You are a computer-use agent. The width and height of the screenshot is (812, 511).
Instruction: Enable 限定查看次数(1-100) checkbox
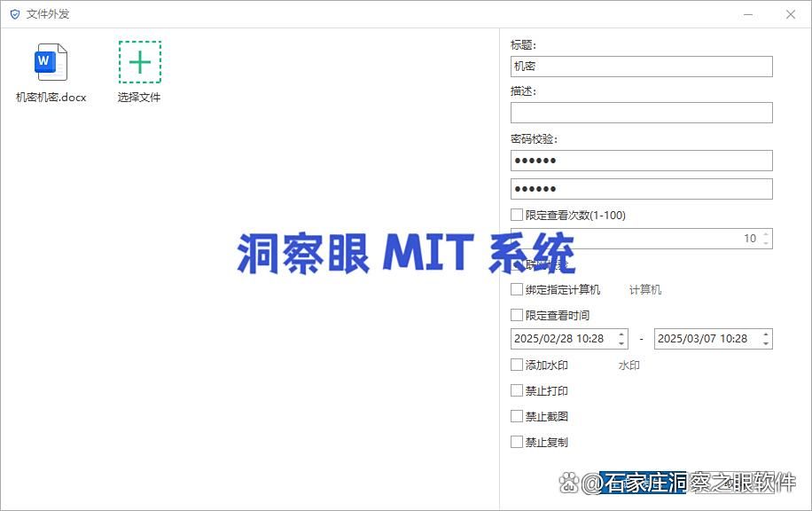[x=516, y=215]
